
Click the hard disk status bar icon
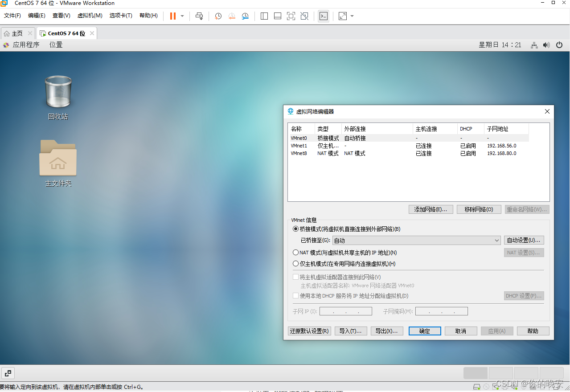476,386
